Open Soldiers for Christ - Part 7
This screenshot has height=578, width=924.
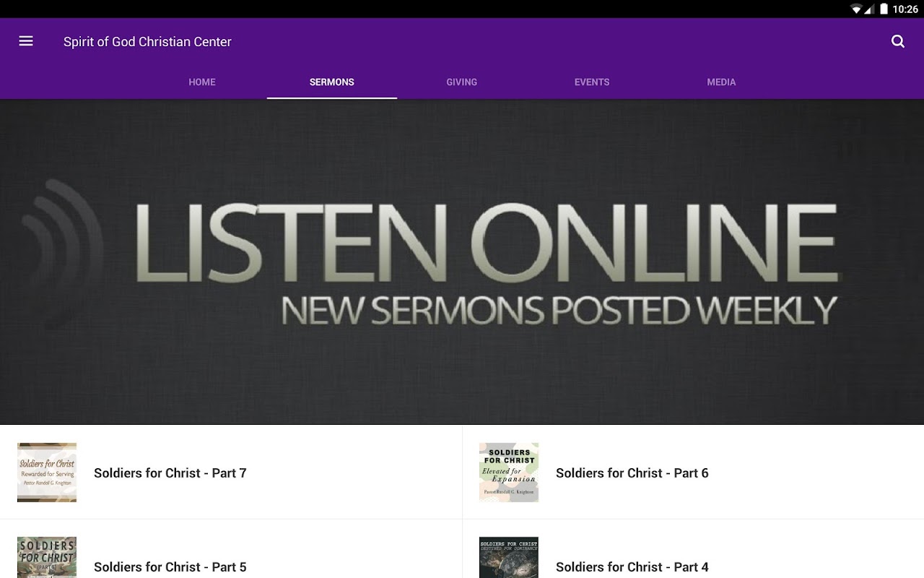tap(231, 473)
